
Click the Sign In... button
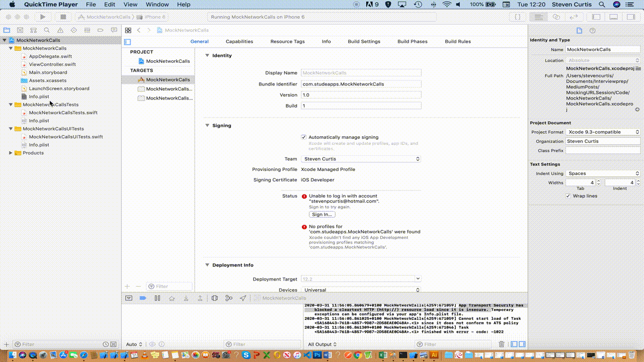coord(322,214)
